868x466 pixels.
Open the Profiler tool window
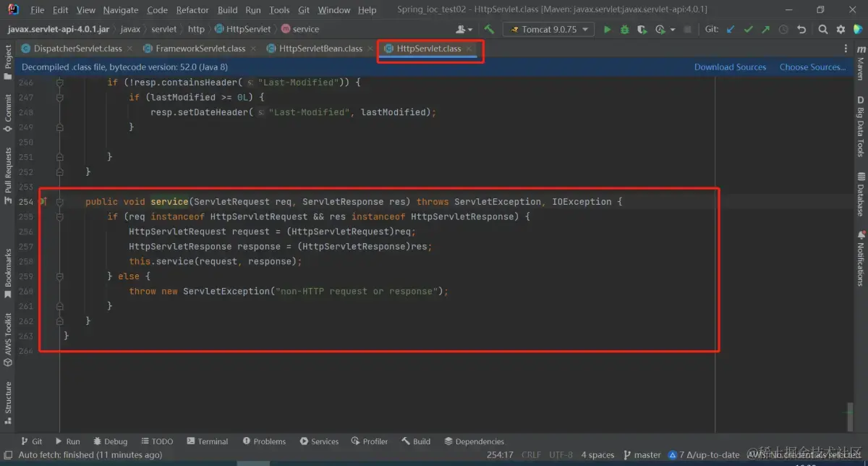(x=370, y=441)
